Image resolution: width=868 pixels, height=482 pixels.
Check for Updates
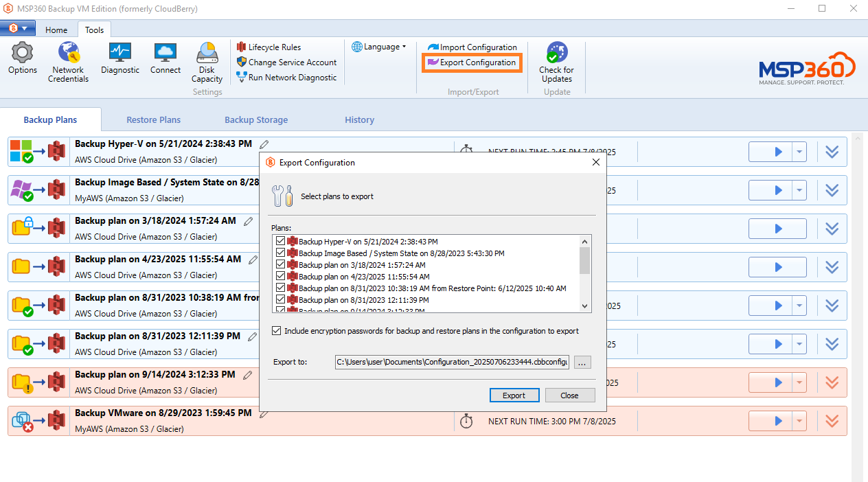coord(556,62)
